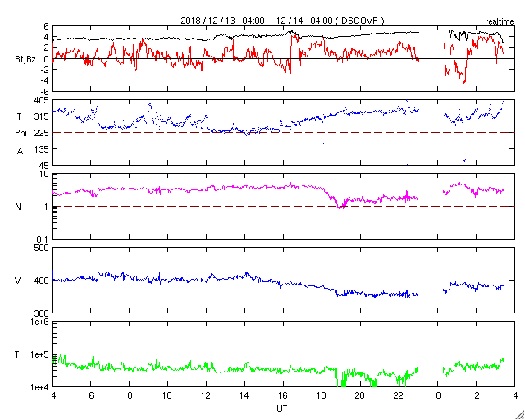Viewport: 525px width, 420px height.
Task: Click the "300" tick on the V panel
Action: [42, 313]
